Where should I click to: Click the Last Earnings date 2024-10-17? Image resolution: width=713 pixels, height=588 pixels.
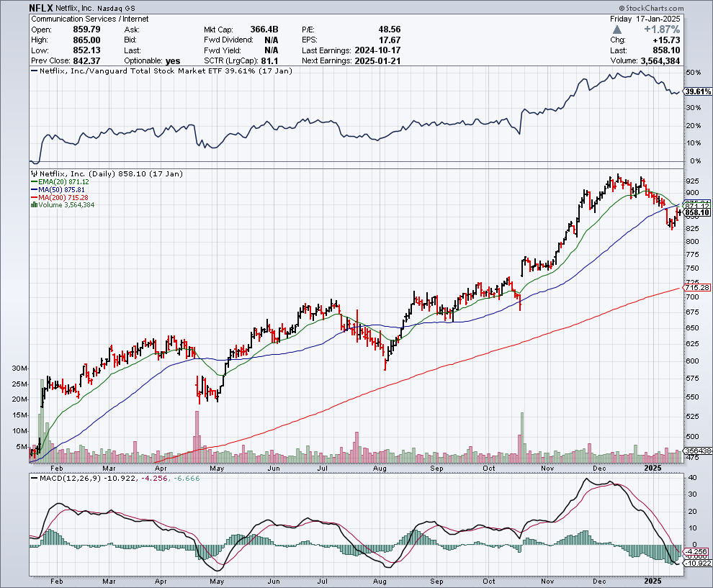(x=377, y=50)
